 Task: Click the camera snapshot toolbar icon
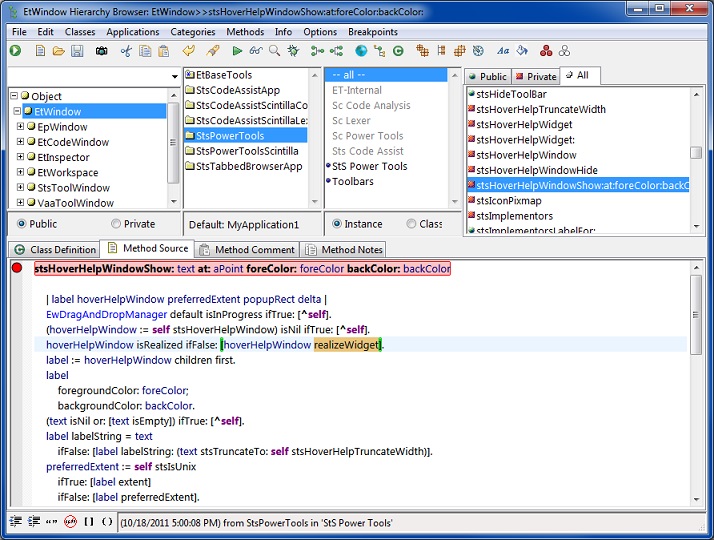click(x=101, y=51)
